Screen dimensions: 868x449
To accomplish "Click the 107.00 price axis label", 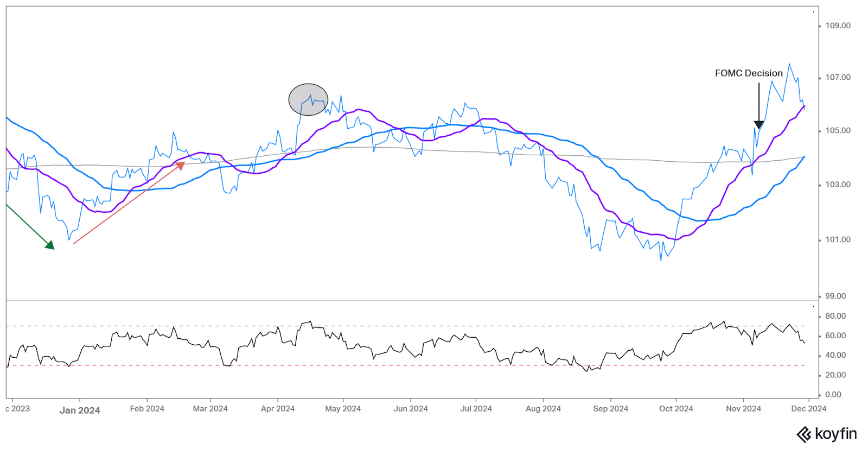I will 838,78.
